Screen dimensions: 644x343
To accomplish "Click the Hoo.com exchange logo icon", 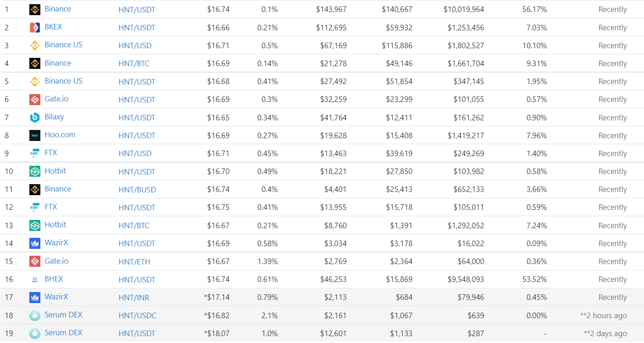I will [x=35, y=135].
